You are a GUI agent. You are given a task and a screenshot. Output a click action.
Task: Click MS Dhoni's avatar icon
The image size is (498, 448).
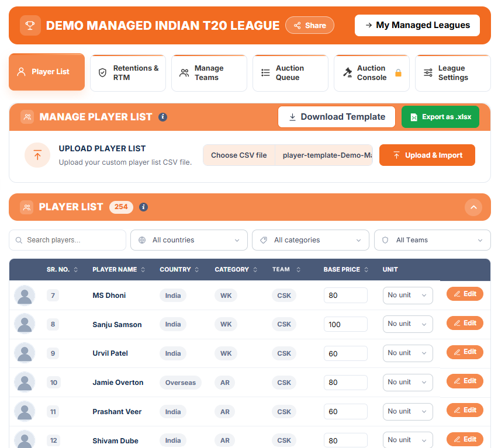pos(25,296)
